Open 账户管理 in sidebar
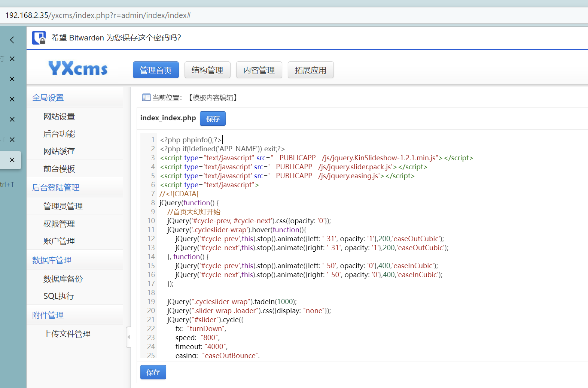 click(75, 241)
